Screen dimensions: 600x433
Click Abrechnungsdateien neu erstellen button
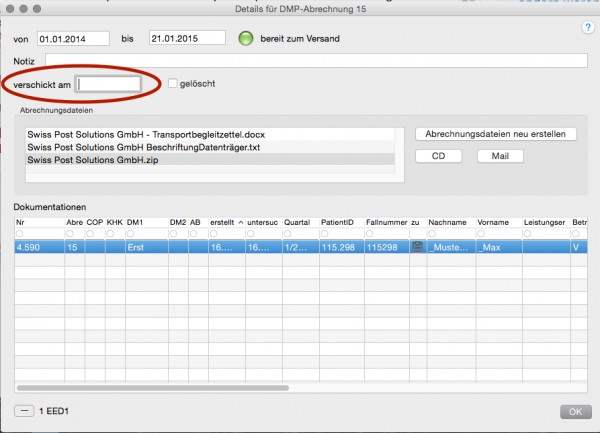(496, 134)
